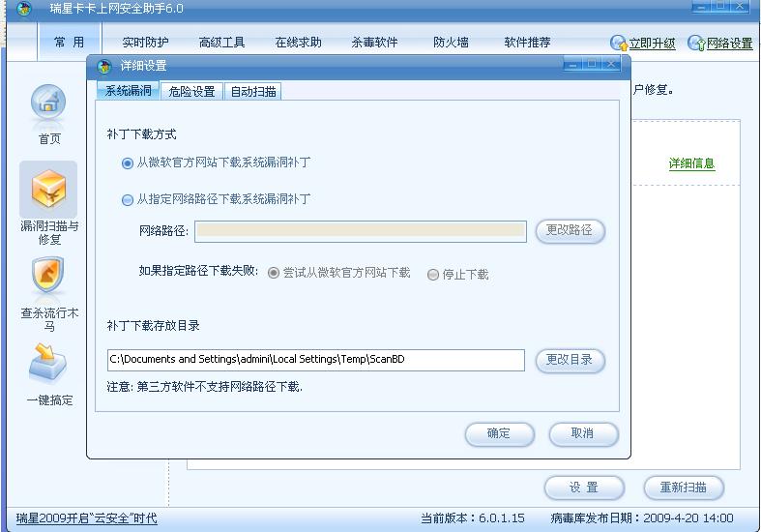Viewport: 761px width, 532px height.
Task: Open the 立即升级 link
Action: point(653,44)
